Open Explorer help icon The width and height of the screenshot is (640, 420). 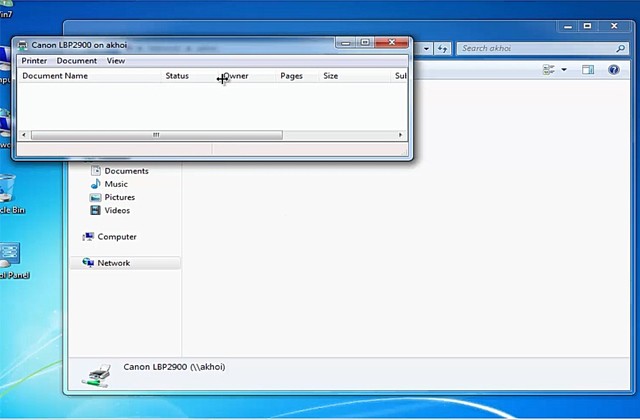(613, 70)
